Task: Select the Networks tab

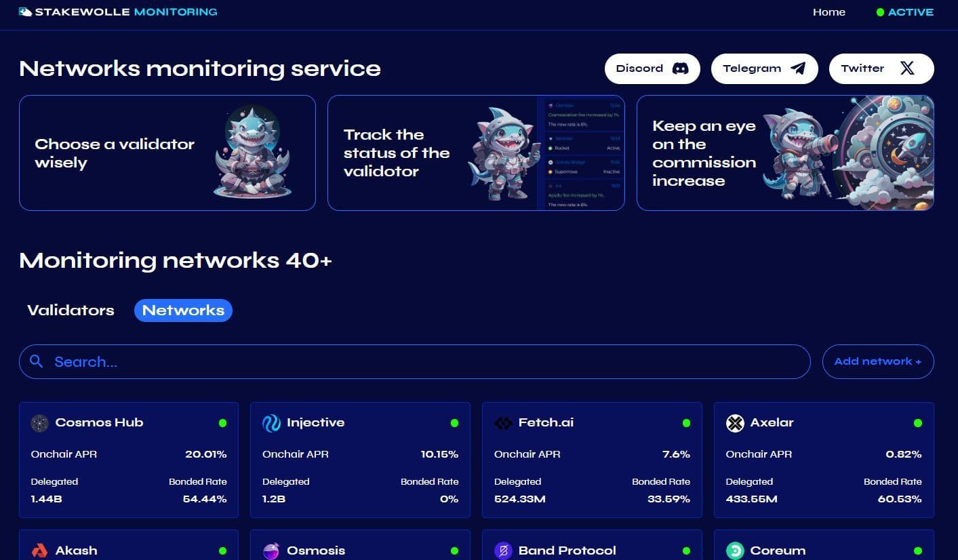Action: [x=183, y=311]
